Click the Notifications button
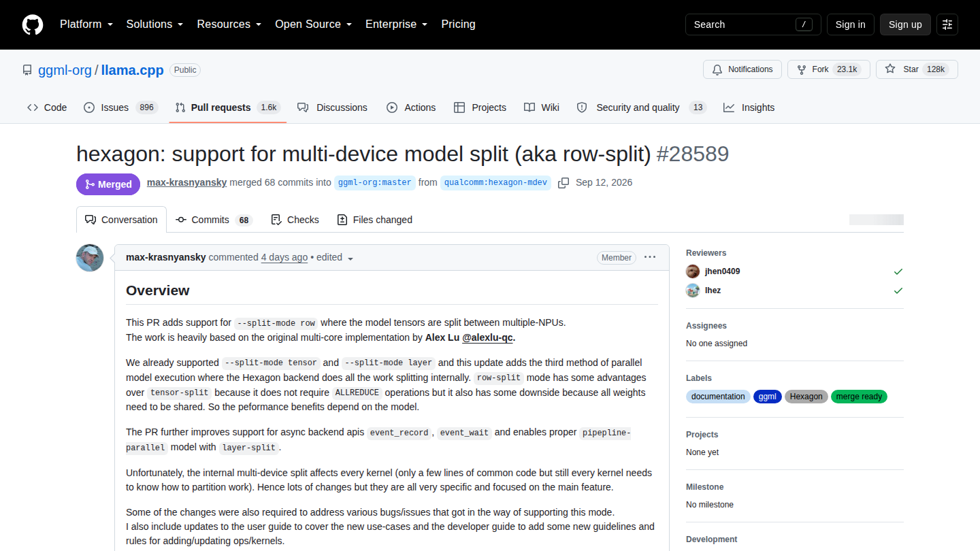 (x=742, y=69)
